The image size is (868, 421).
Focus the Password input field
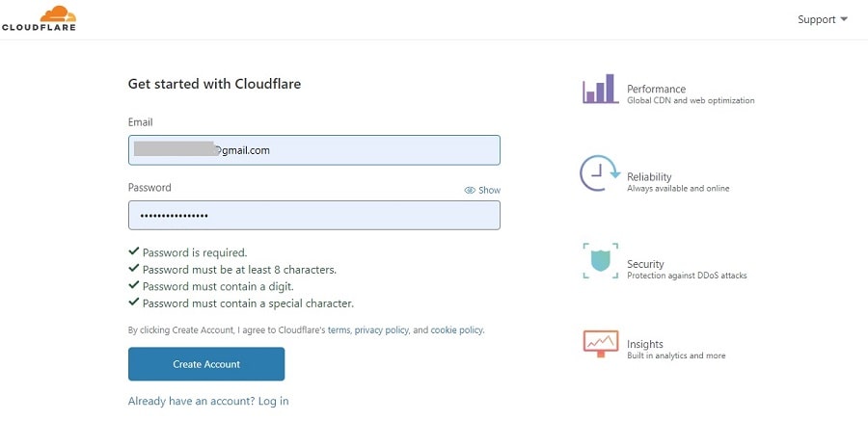click(314, 215)
